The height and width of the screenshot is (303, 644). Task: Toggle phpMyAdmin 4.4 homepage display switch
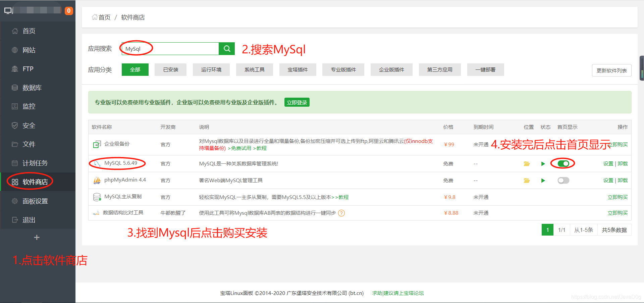tap(563, 181)
